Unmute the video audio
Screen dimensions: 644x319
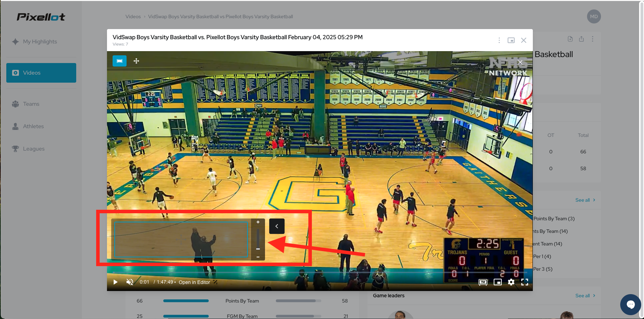[x=130, y=282]
